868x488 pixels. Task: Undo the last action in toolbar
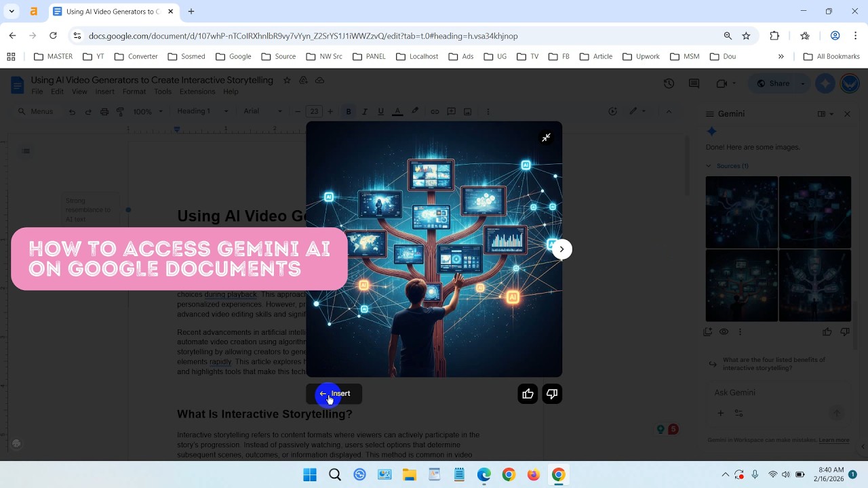(x=72, y=112)
